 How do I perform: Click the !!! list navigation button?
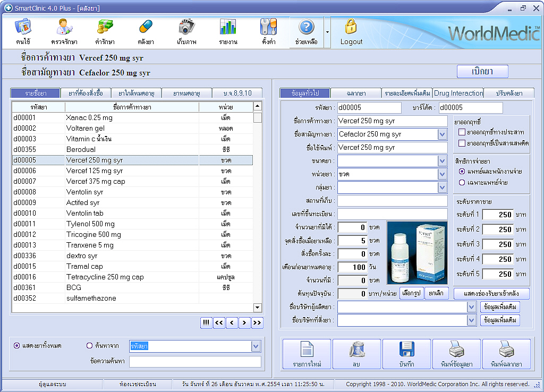(x=206, y=322)
